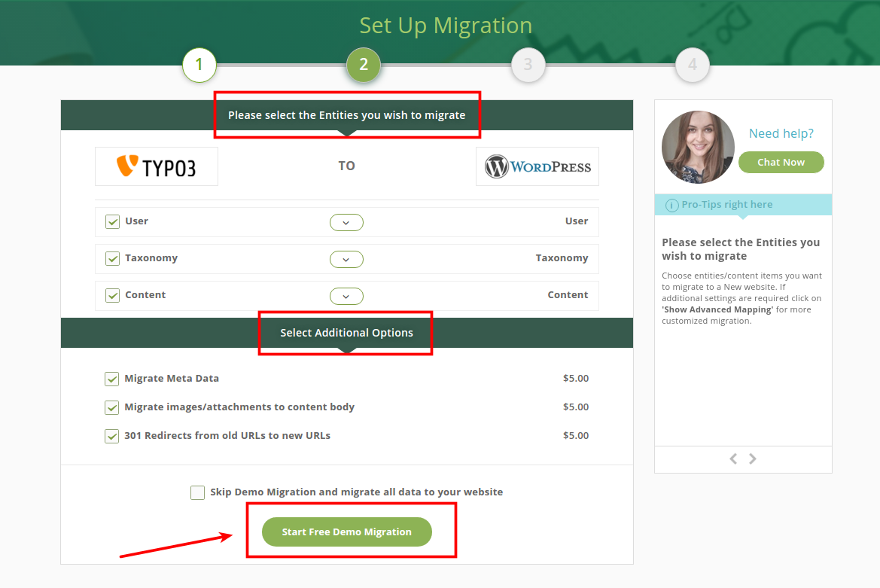Uncheck the Taxonomy entity checkbox
This screenshot has width=880, height=588.
pos(112,259)
